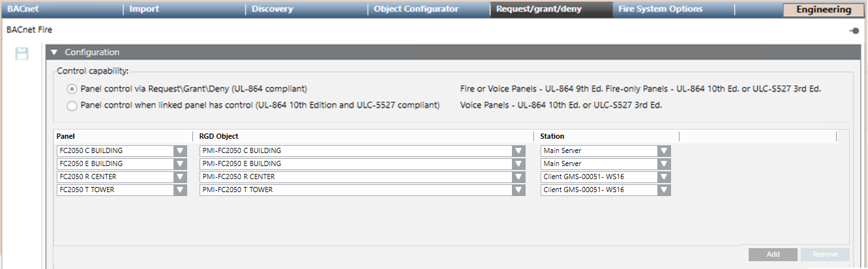Screen dimensions: 868x269
Task: Click the Engineering mode button
Action: coord(824,10)
